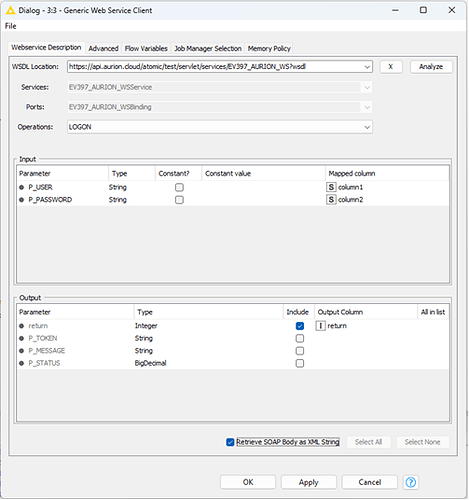Click the Apply button
469x500 pixels.
click(309, 482)
